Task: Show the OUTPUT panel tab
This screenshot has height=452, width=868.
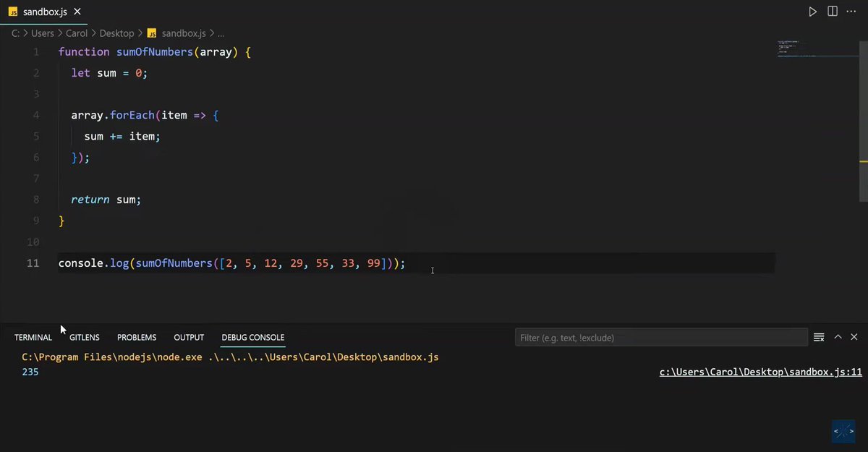Action: pyautogui.click(x=189, y=337)
